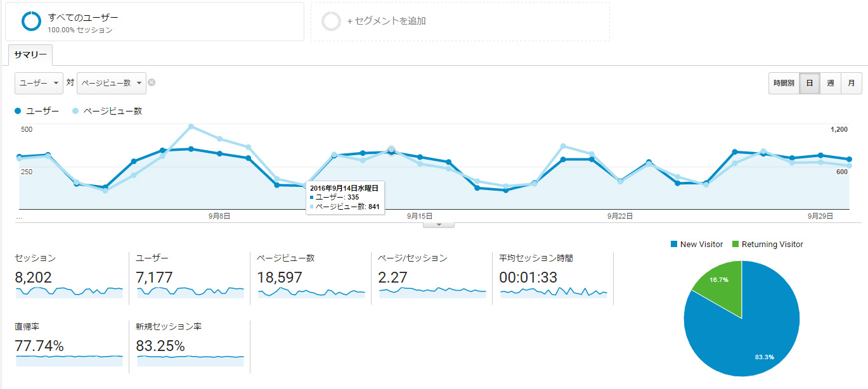Click the セッション sparkline chart

coord(69,292)
